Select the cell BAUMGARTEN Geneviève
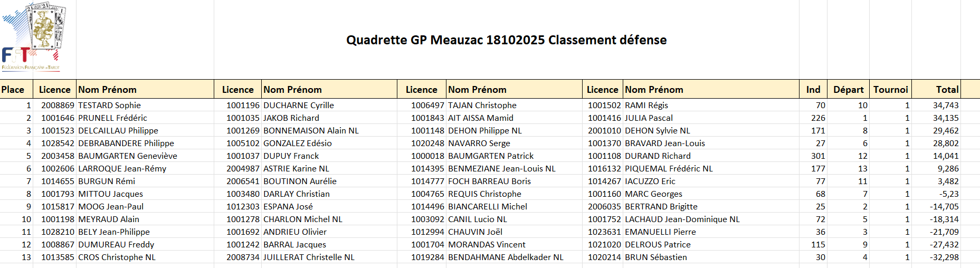The image size is (980, 268). (128, 156)
